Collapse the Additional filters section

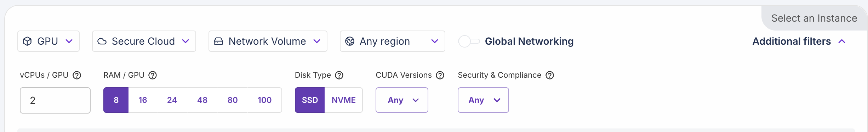[799, 41]
